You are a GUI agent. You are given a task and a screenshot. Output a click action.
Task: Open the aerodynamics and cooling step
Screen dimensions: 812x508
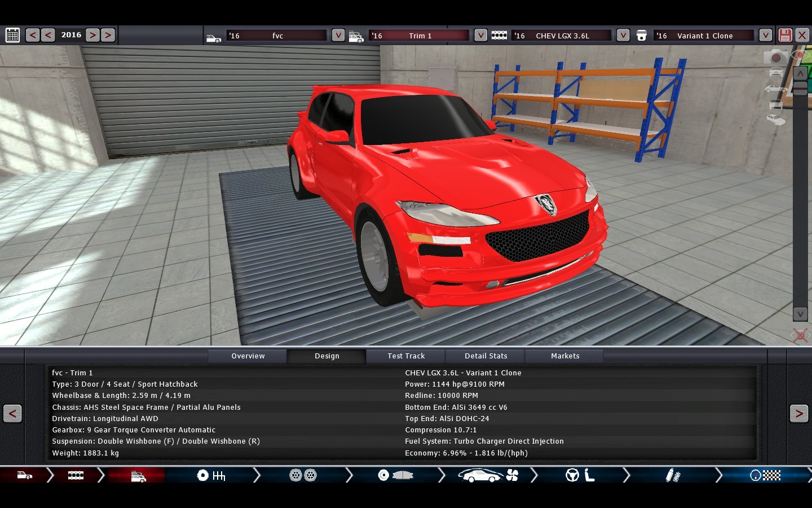point(488,476)
